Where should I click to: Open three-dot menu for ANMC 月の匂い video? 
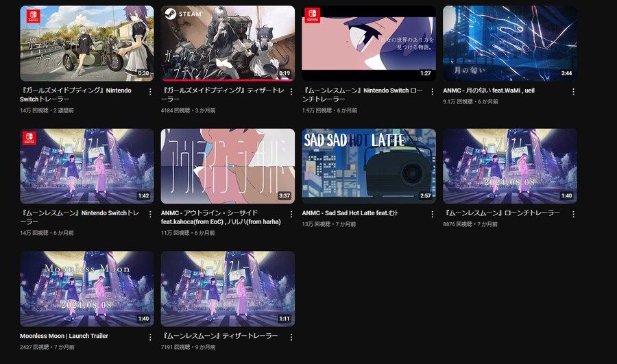click(573, 92)
